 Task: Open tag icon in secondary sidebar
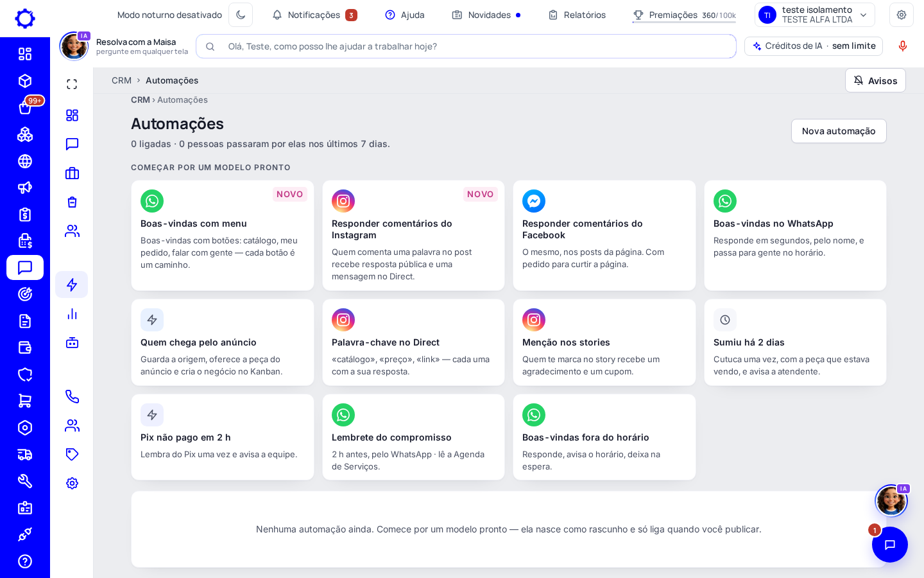click(x=72, y=454)
